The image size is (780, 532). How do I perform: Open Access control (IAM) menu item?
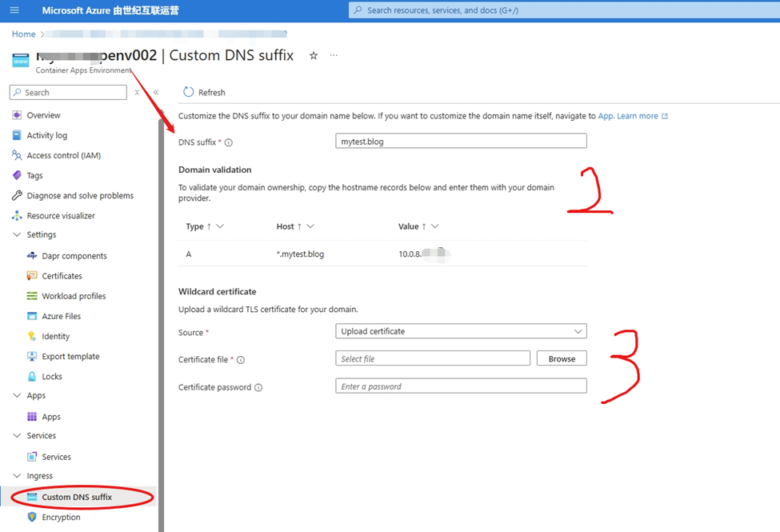click(63, 155)
